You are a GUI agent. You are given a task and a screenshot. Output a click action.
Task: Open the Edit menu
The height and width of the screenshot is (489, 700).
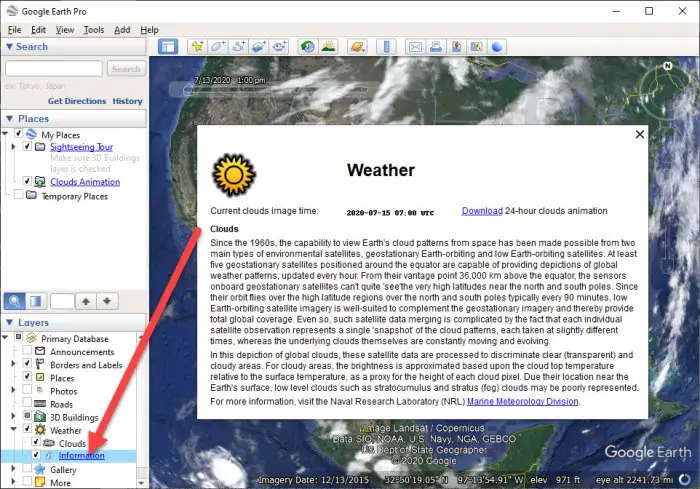coord(38,29)
